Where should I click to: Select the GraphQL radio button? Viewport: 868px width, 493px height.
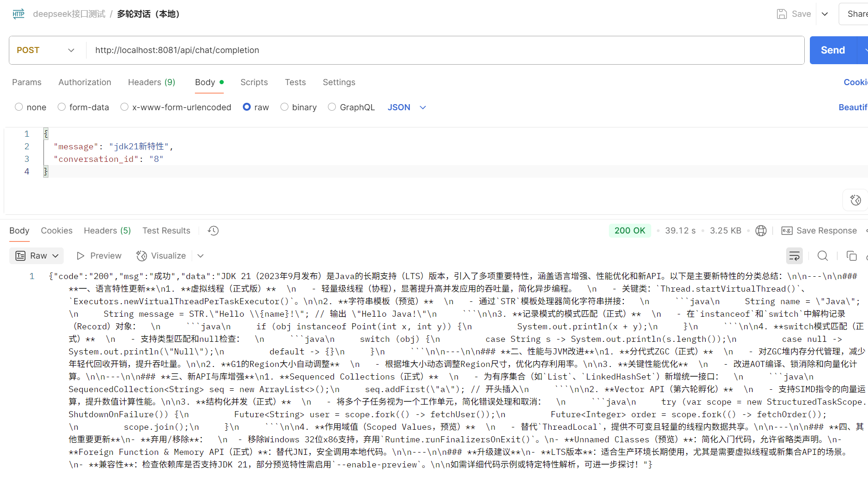coord(332,107)
